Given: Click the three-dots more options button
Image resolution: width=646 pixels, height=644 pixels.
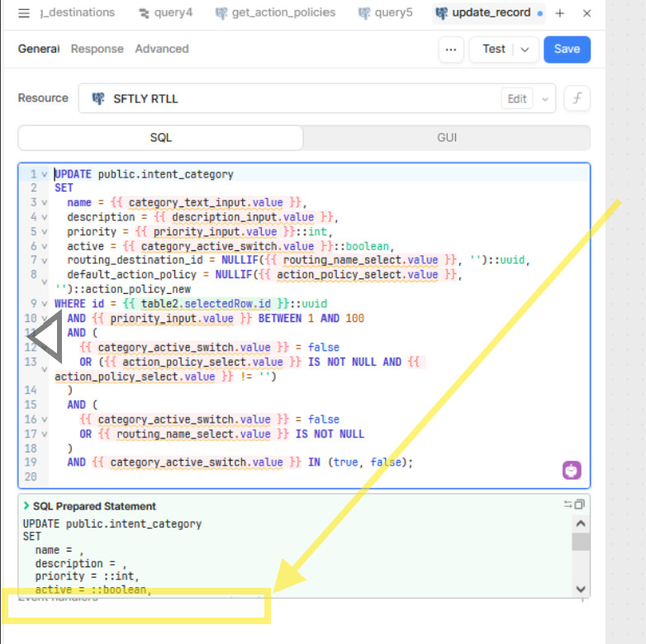Looking at the screenshot, I should pyautogui.click(x=450, y=50).
